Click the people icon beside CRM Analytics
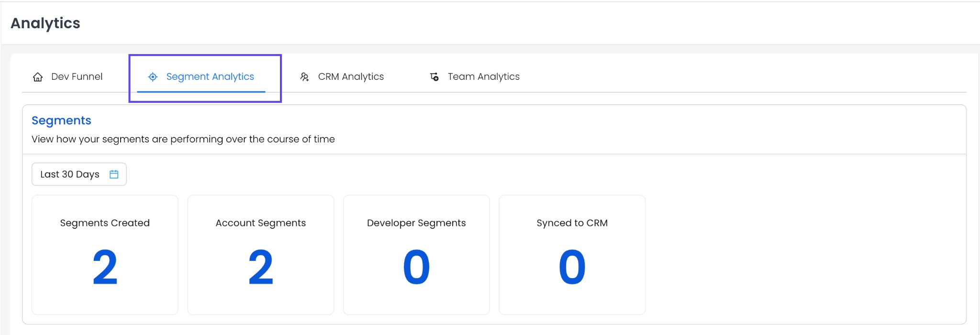 [x=304, y=77]
